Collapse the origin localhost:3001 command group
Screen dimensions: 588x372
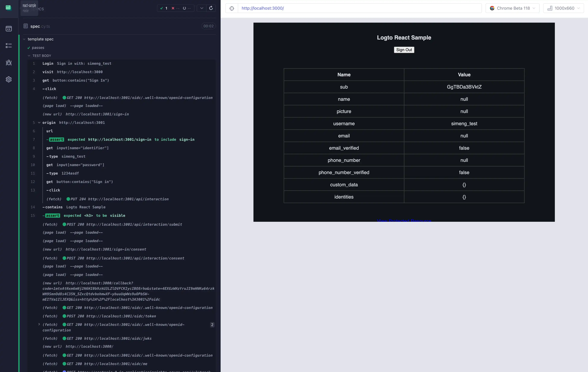click(39, 122)
